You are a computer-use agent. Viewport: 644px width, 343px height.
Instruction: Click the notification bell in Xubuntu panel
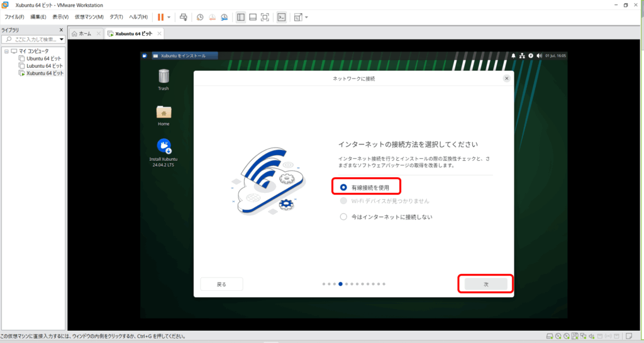(x=514, y=56)
